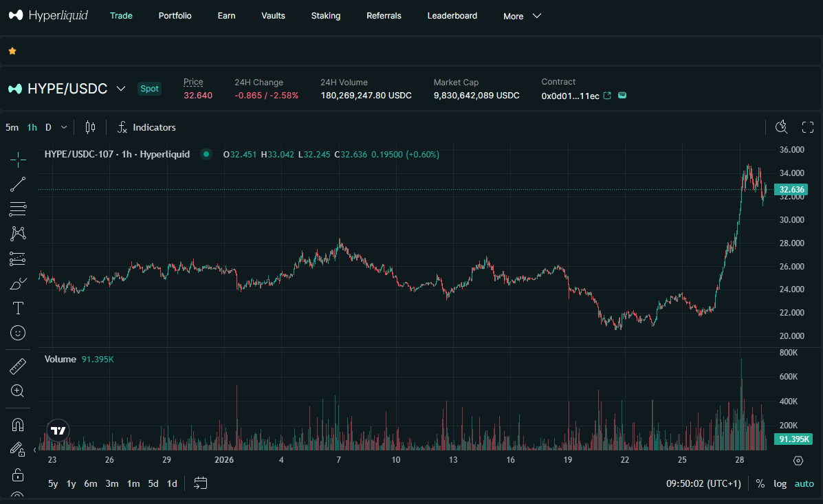Toggle magnet mode for drawings
The width and height of the screenshot is (823, 504).
coord(18,424)
